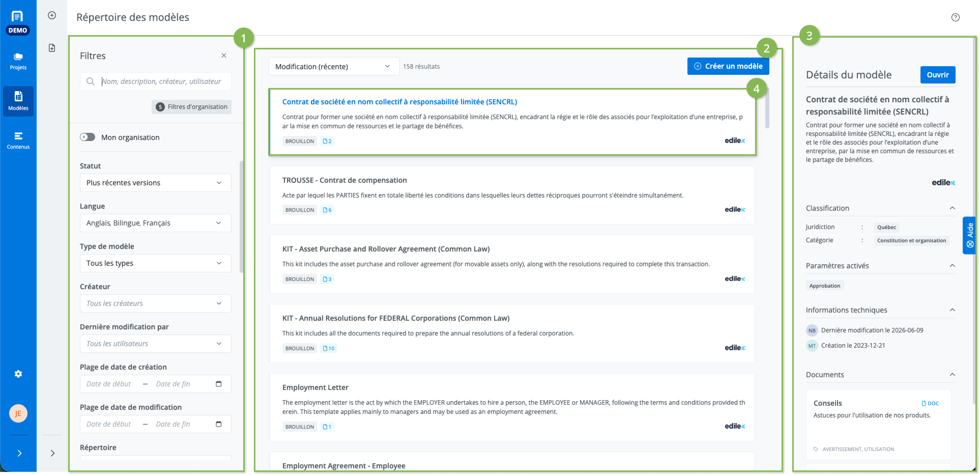The image size is (980, 475).
Task: Open the help question mark icon
Action: pos(955,17)
